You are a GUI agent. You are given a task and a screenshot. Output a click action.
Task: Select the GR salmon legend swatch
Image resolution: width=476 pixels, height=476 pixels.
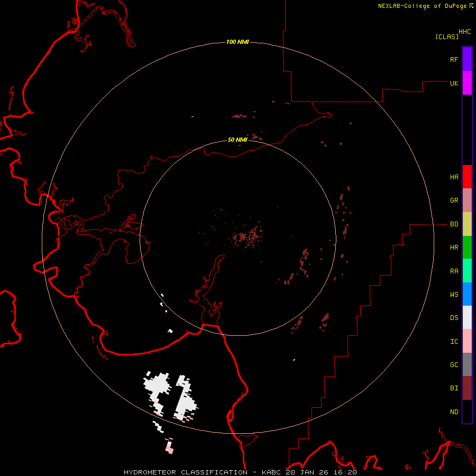[467, 200]
